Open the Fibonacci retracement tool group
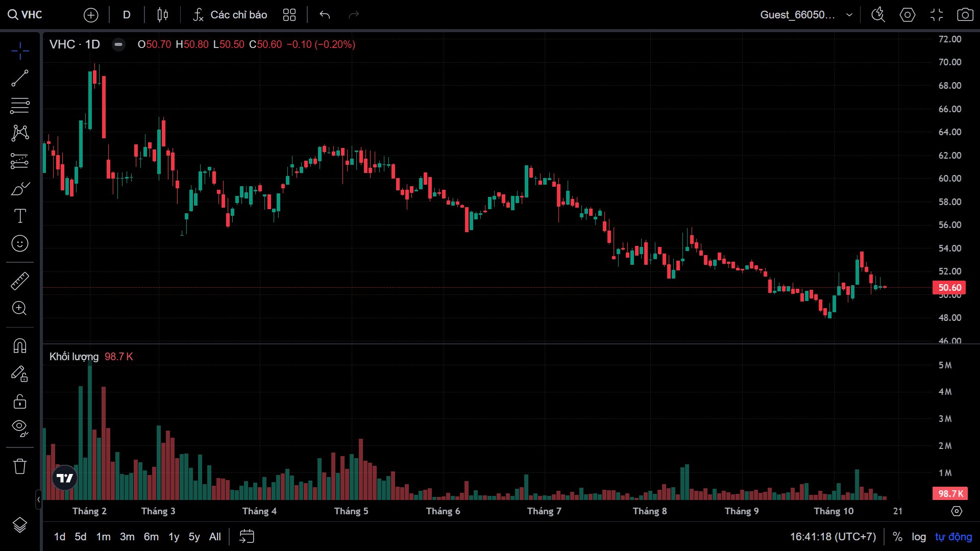This screenshot has width=980, height=551. pyautogui.click(x=20, y=106)
